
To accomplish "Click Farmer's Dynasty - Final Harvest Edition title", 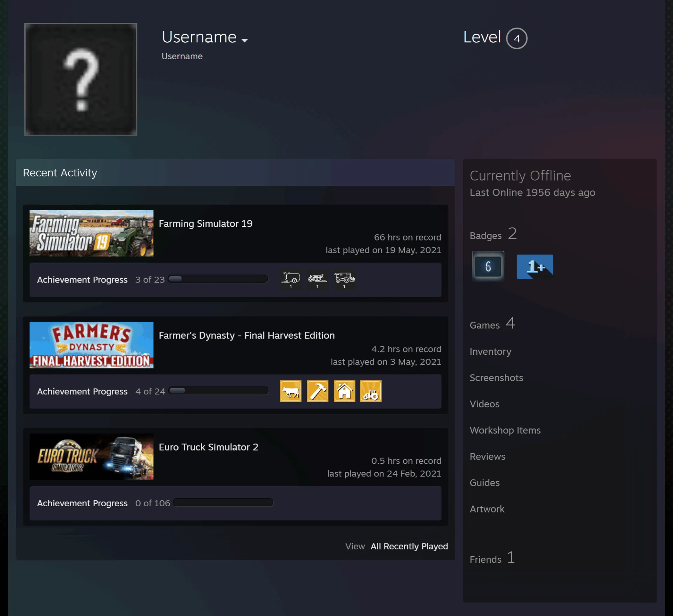I will (247, 335).
